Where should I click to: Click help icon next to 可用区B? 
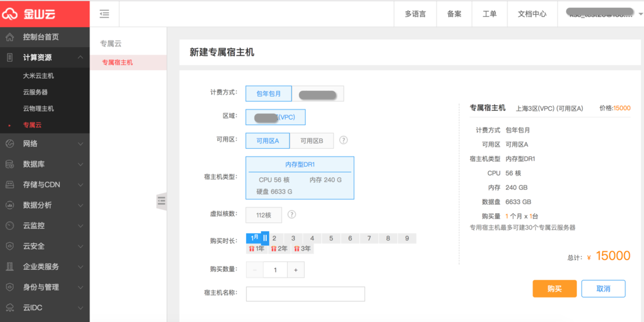click(x=344, y=140)
